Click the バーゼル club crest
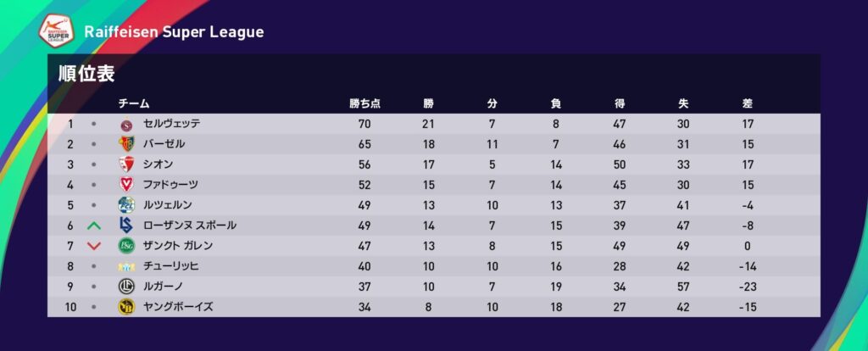 point(125,144)
